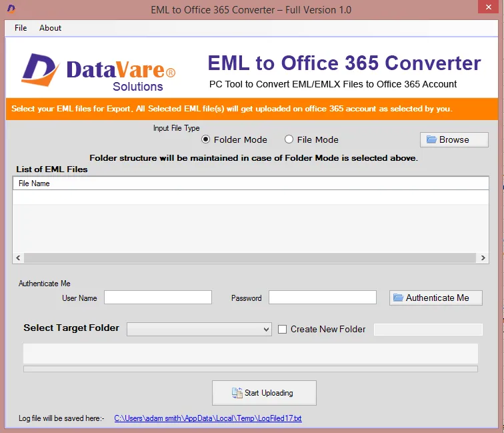Open the About menu
The width and height of the screenshot is (504, 433).
click(x=50, y=28)
